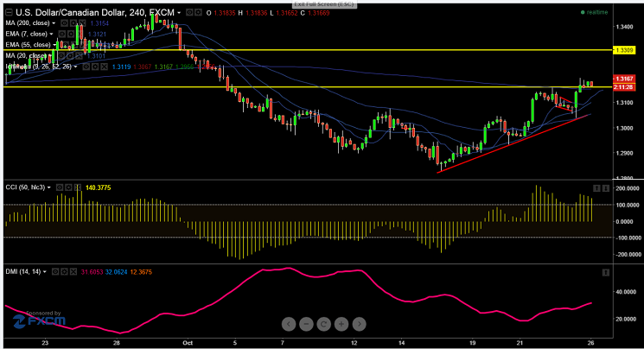This screenshot has height=349, width=644.
Task: Hide the MA (200, close) indicator with the eye icon
Action: click(x=65, y=23)
